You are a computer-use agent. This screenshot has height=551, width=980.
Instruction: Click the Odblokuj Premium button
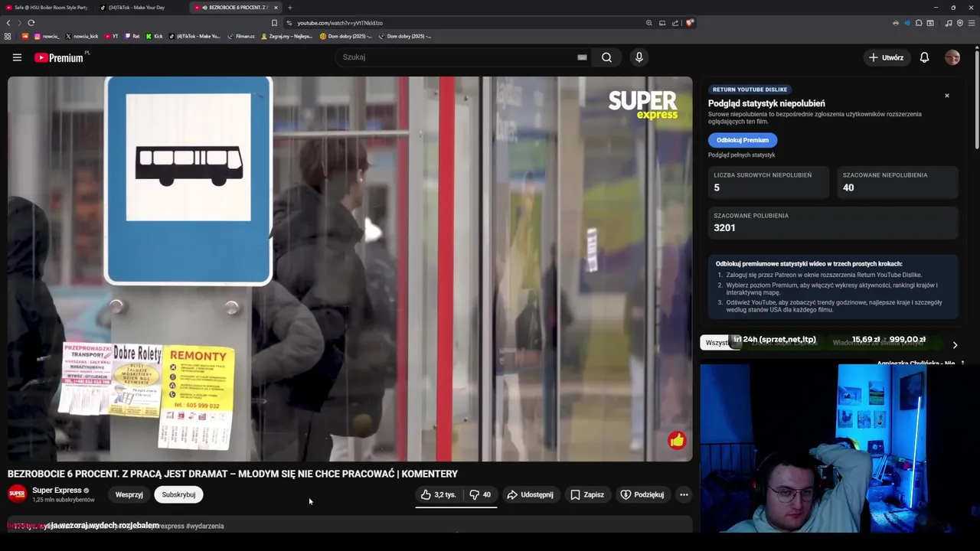pos(743,140)
